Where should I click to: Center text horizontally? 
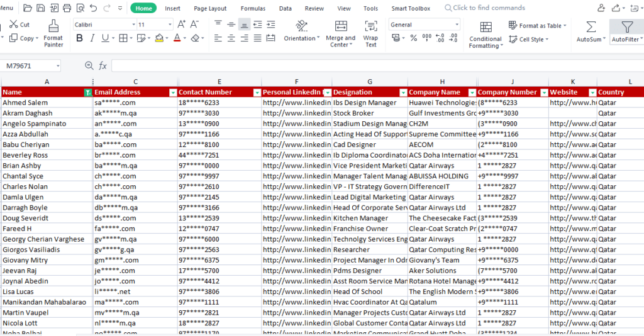pos(231,38)
